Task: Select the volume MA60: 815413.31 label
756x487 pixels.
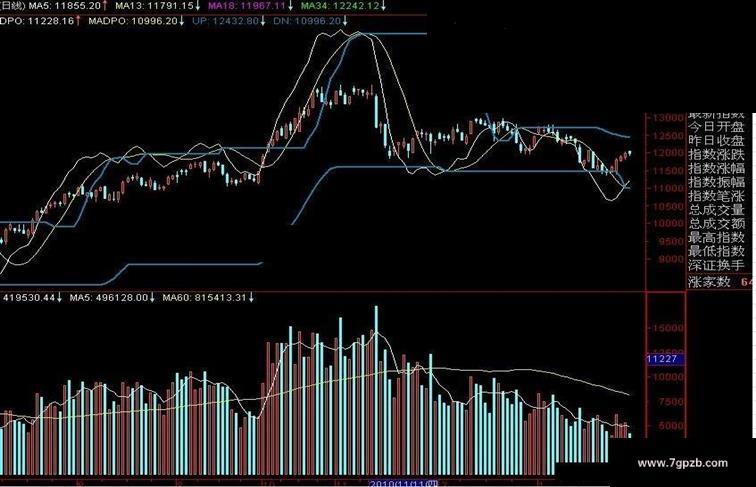Action: 204,298
